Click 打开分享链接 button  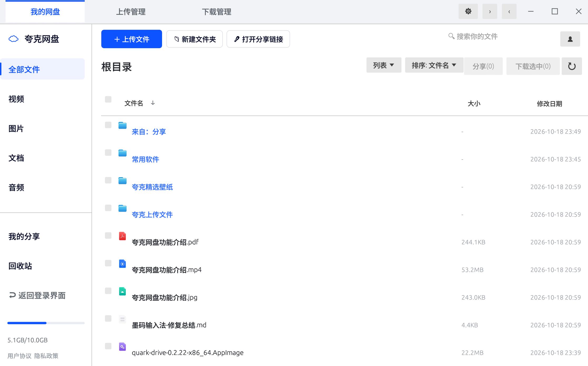tap(258, 39)
